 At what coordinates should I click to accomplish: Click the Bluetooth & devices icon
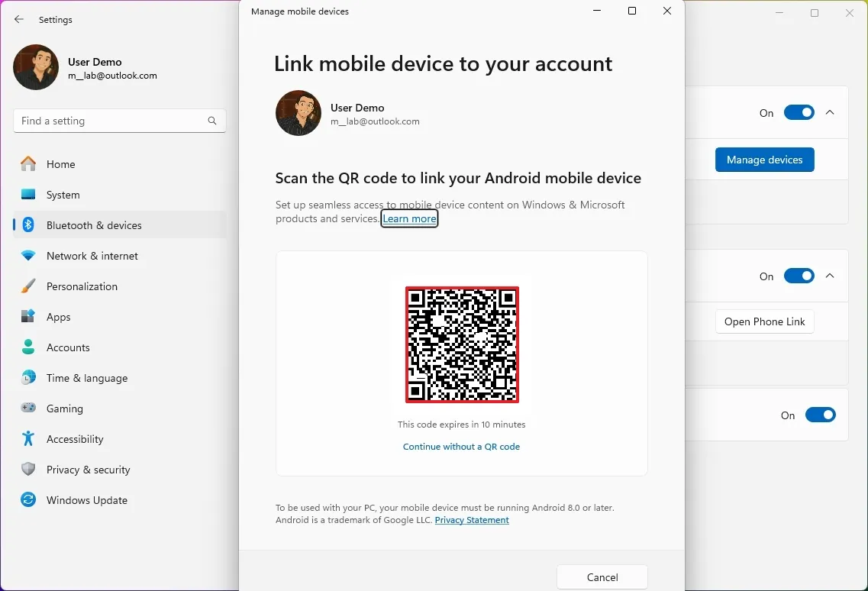(x=28, y=225)
